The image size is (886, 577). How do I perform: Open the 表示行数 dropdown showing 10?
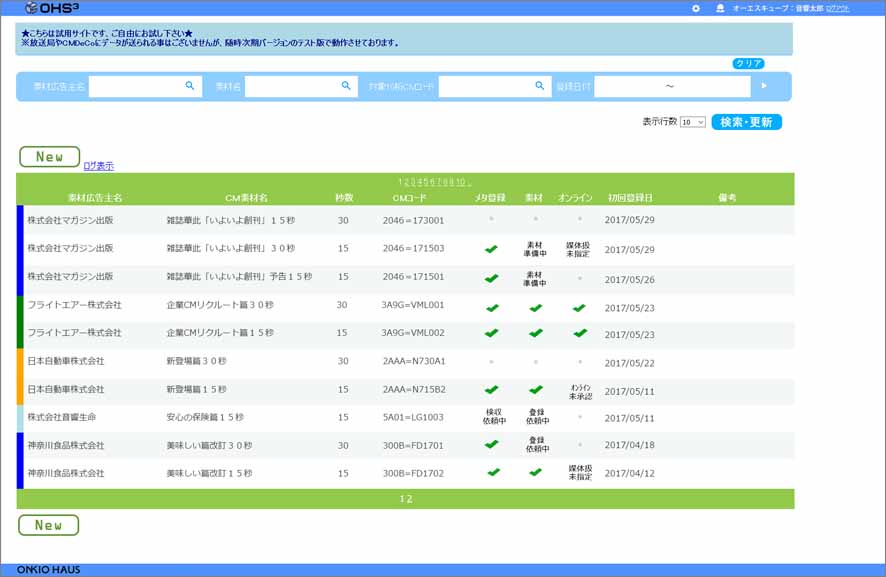point(693,122)
